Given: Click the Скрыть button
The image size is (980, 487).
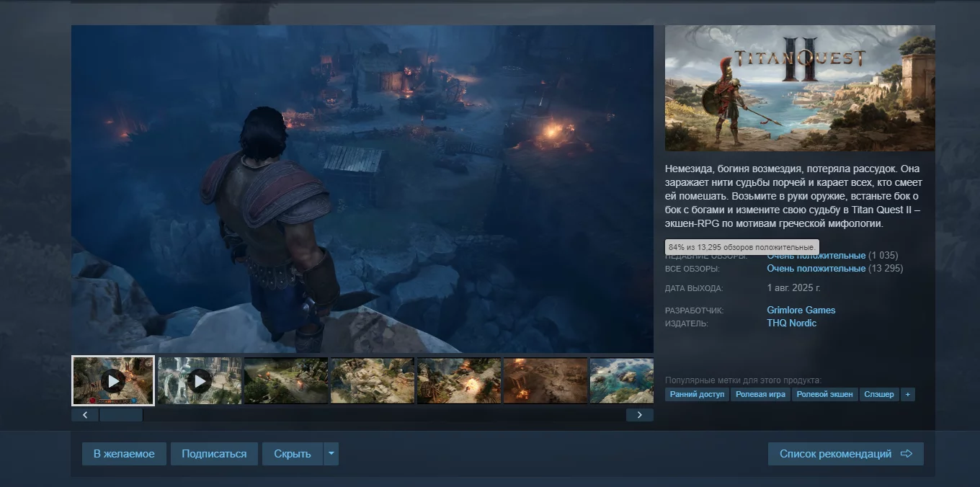Looking at the screenshot, I should tap(293, 454).
